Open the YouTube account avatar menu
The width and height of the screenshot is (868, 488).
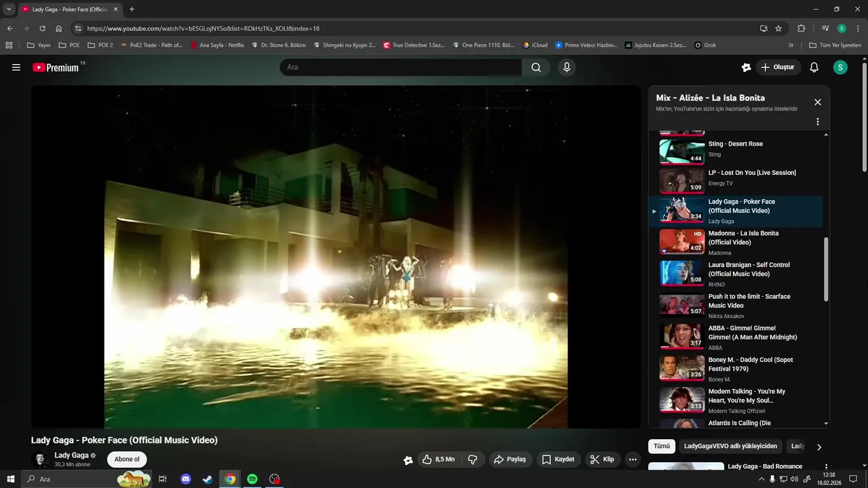tap(840, 67)
